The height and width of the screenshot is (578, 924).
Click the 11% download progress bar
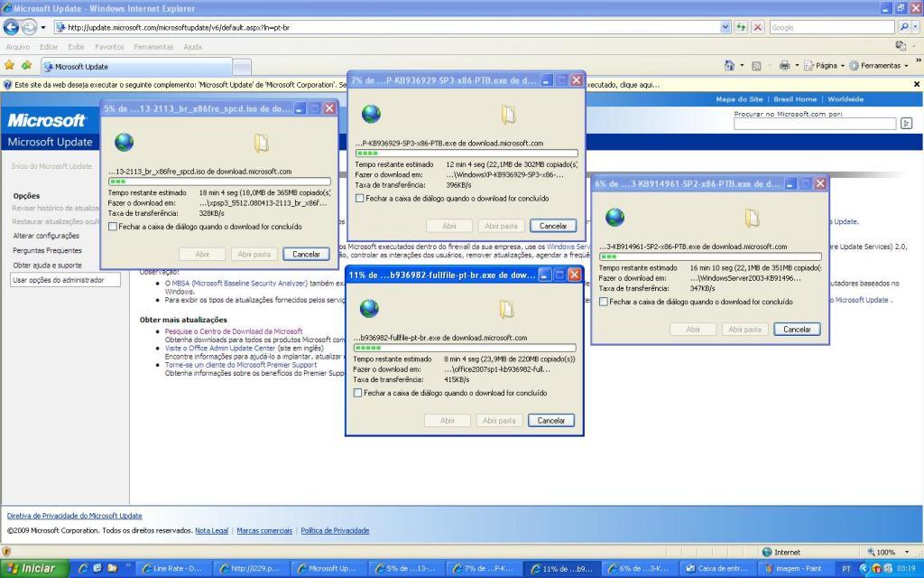coord(465,348)
